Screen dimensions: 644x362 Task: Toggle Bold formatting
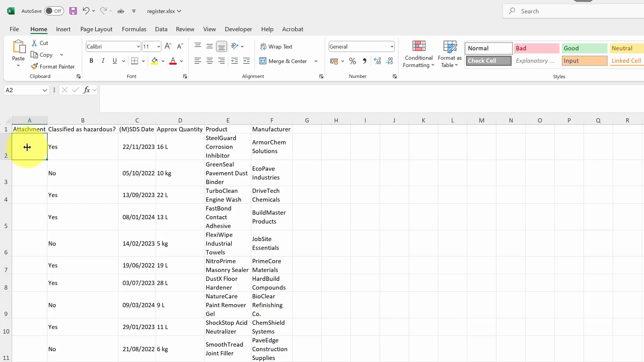[x=91, y=61]
